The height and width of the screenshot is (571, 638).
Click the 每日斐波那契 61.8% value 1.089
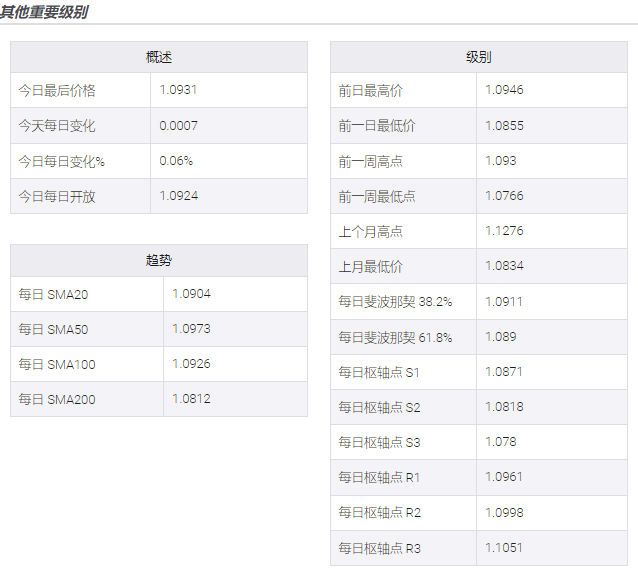pyautogui.click(x=501, y=337)
